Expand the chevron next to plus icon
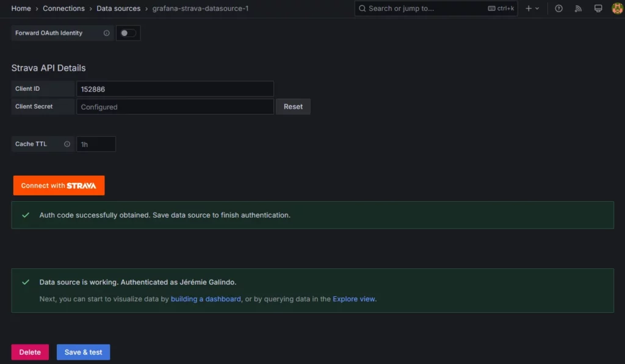The width and height of the screenshot is (625, 364). pos(537,9)
